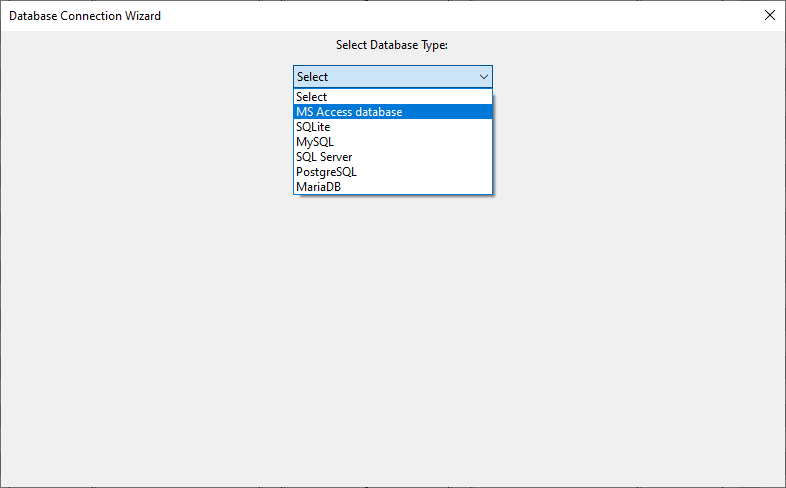Viewport: 786px width, 488px height.
Task: Choose the blank Select list entry
Action: pyautogui.click(x=393, y=97)
